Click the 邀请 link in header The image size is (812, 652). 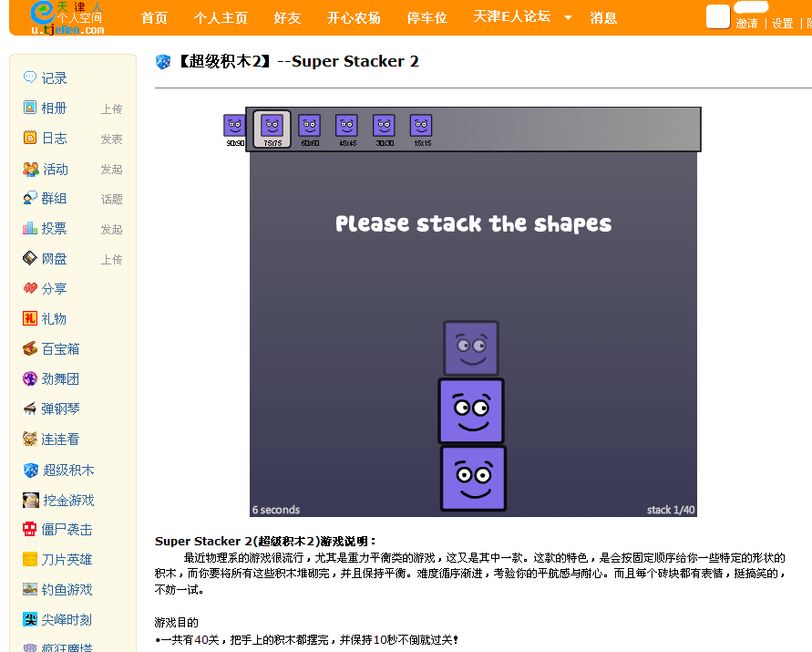746,24
